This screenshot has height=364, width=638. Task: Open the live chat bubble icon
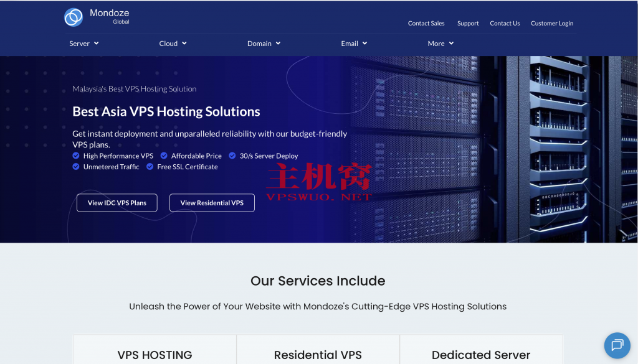click(x=617, y=345)
